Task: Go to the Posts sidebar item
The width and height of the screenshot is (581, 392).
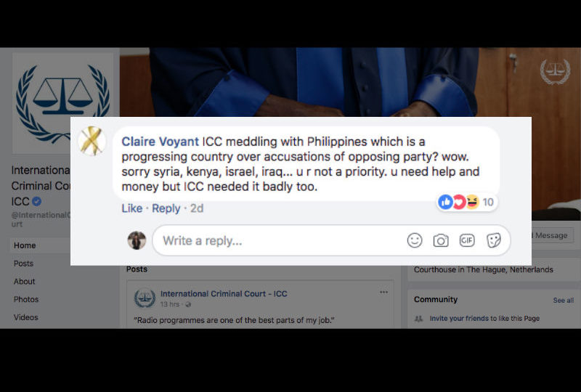Action: click(23, 264)
